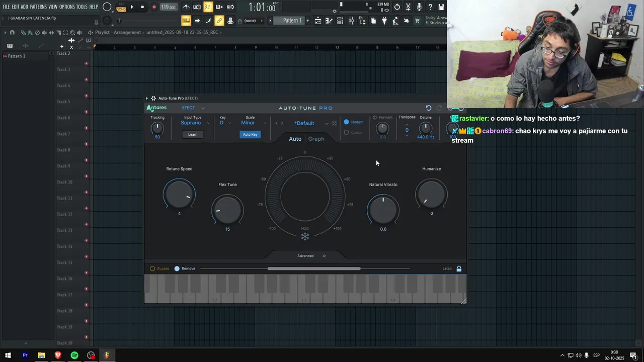644x362 pixels.
Task: Select the Remove keyboard option
Action: tap(177, 268)
